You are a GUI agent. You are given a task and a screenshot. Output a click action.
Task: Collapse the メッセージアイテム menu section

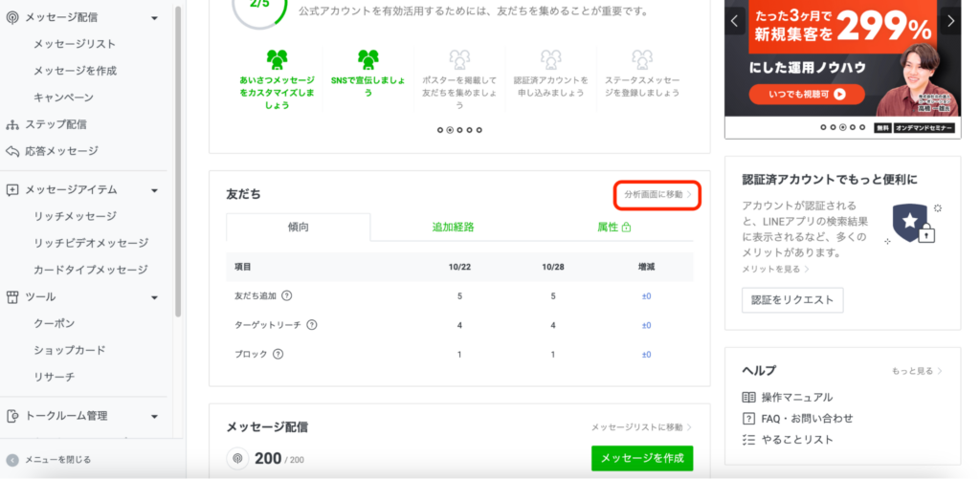pos(154,190)
